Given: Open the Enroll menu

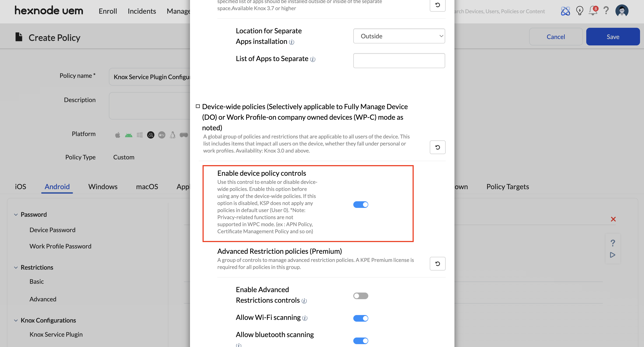Looking at the screenshot, I should coord(108,11).
